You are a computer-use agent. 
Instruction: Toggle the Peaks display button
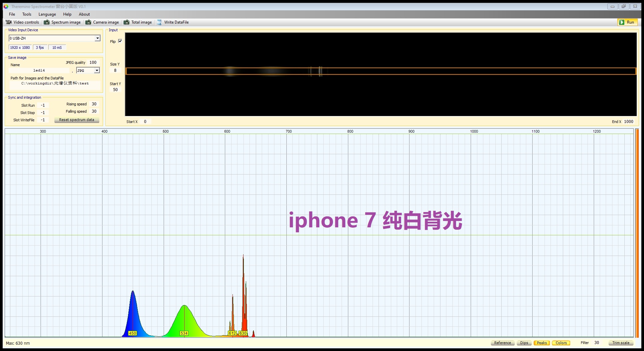[x=542, y=343]
